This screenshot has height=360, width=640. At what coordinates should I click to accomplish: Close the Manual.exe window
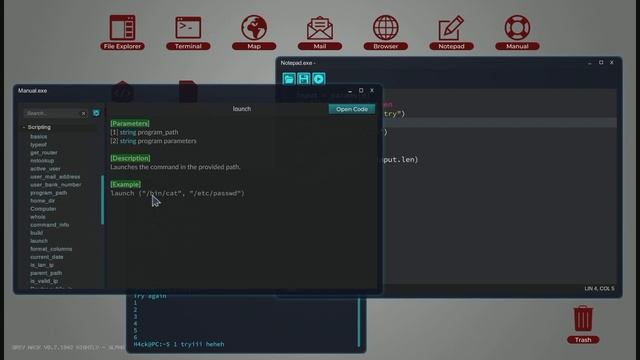[x=372, y=90]
